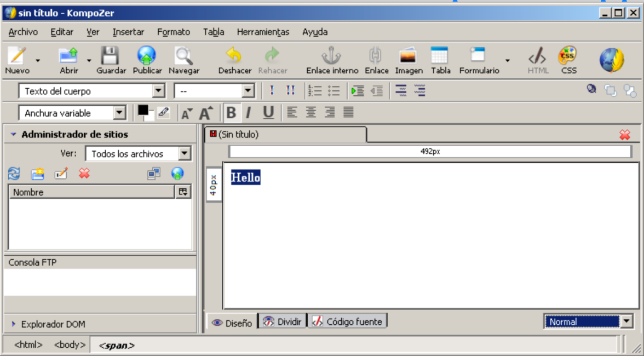Screen dimensions: 644x356
Task: Align text to the right
Action: point(330,112)
